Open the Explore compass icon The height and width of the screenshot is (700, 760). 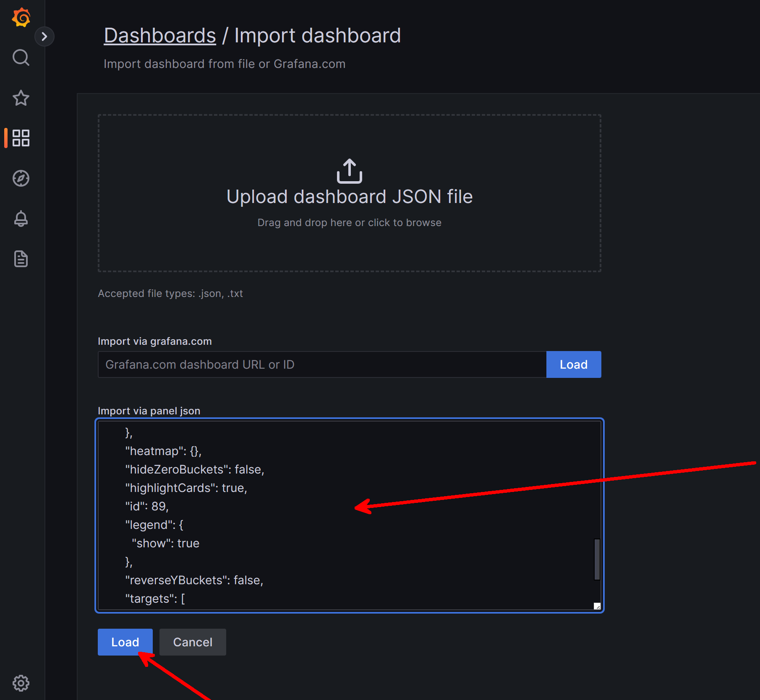(x=21, y=178)
